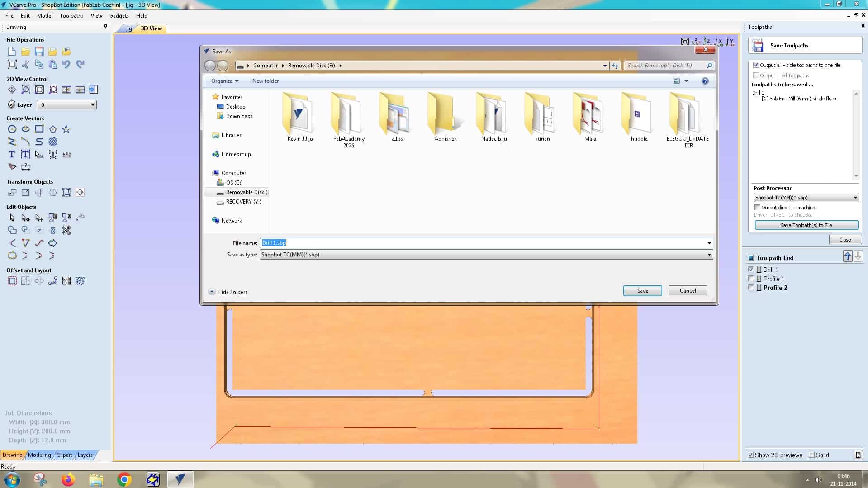Click Save Toolpath(s) to File button
The width and height of the screenshot is (868, 488).
click(x=806, y=225)
